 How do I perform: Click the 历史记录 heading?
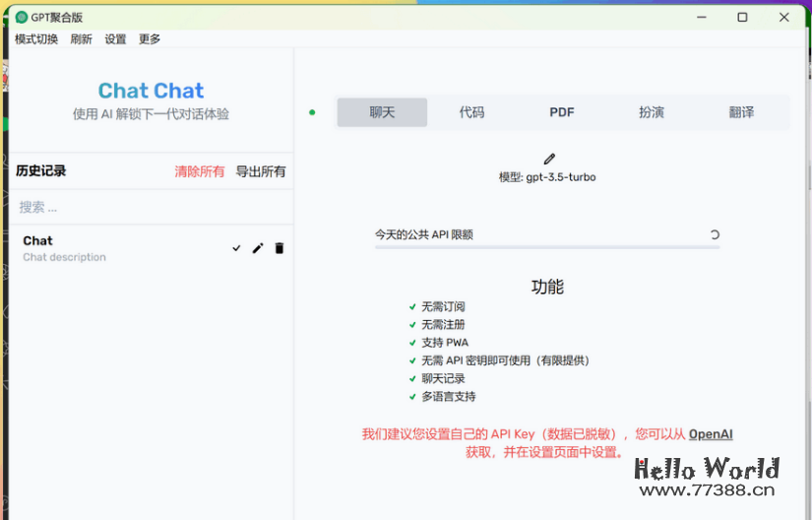(x=41, y=171)
